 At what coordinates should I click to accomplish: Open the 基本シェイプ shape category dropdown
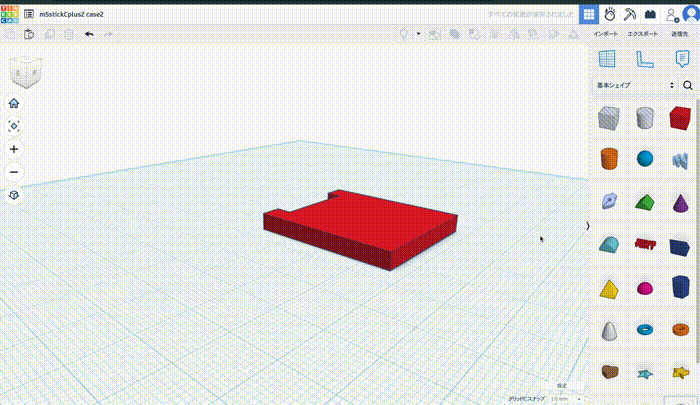(x=635, y=86)
